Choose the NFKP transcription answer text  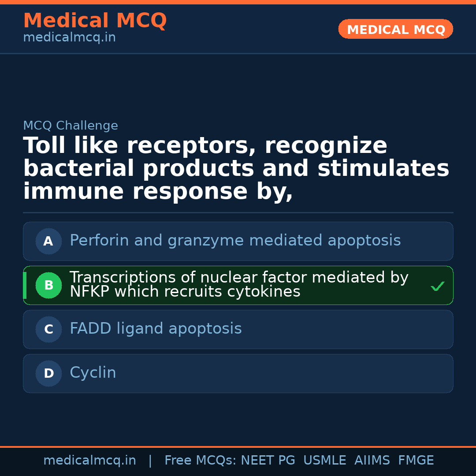pos(238,285)
